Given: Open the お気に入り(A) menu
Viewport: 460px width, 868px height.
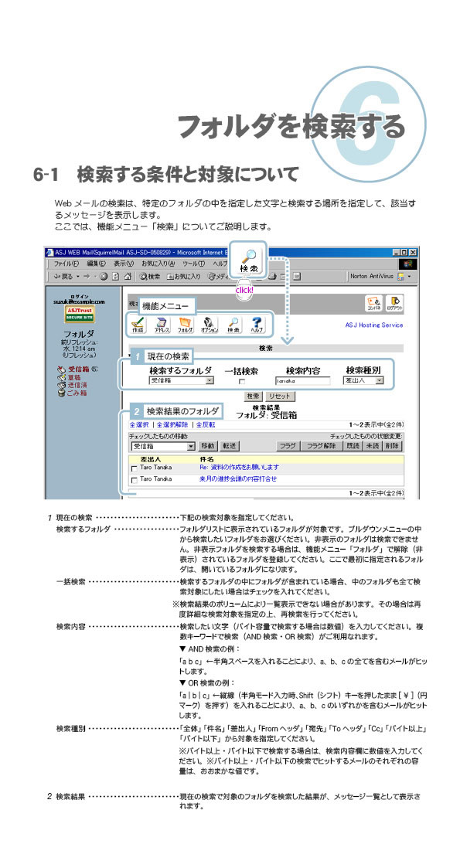Looking at the screenshot, I should pyautogui.click(x=158, y=263).
